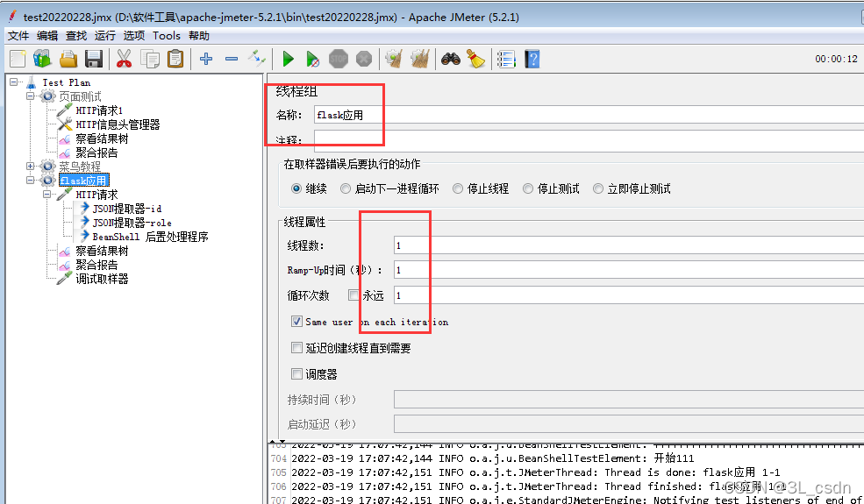Click the Cut scissors icon
The height and width of the screenshot is (504, 864).
pos(125,59)
